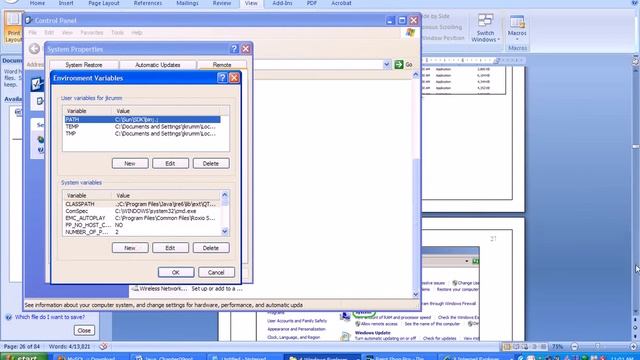Click Close in document recovery pane

click(x=84, y=331)
